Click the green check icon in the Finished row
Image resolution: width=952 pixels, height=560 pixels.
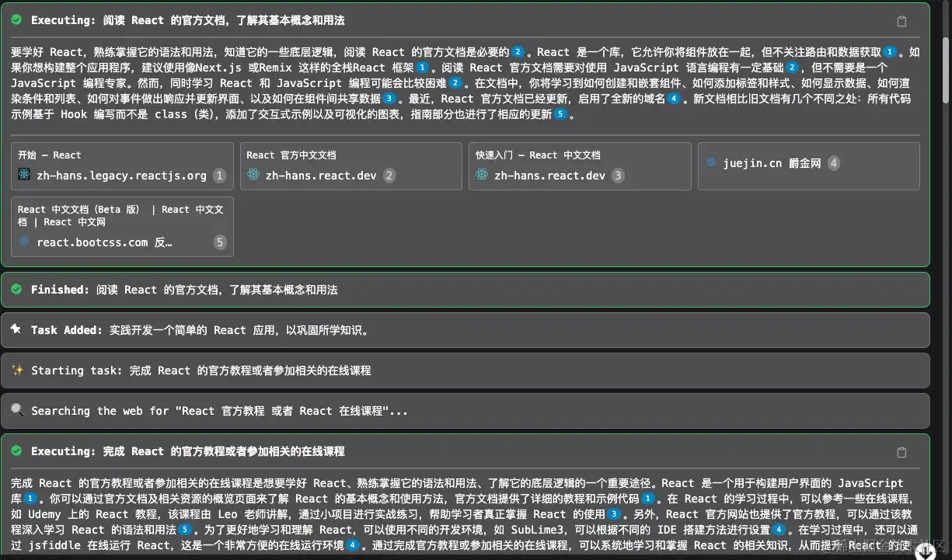pos(16,289)
